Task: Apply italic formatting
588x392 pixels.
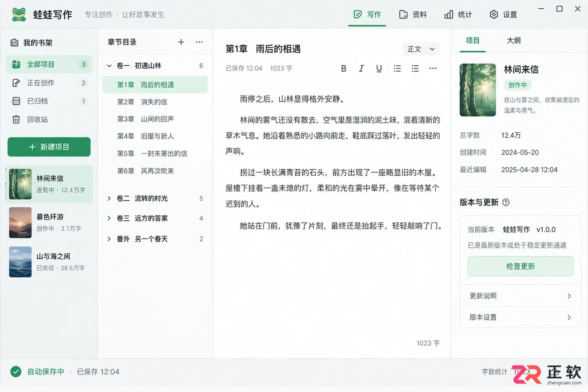Action: pyautogui.click(x=361, y=69)
